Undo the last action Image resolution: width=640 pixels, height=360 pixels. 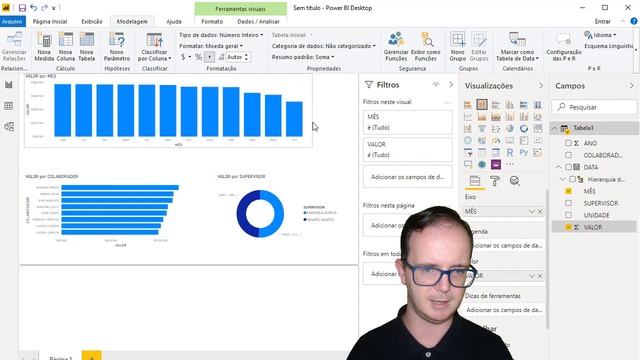click(33, 8)
